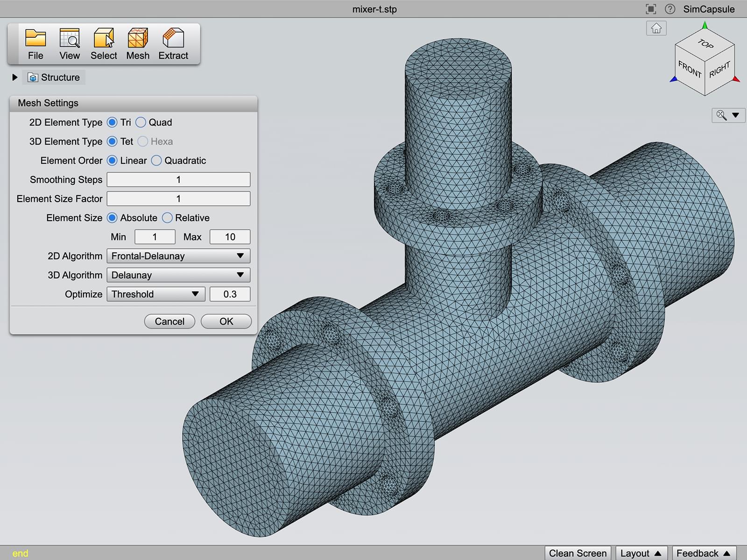Choose Relative element size
The image size is (747, 560).
click(x=167, y=218)
